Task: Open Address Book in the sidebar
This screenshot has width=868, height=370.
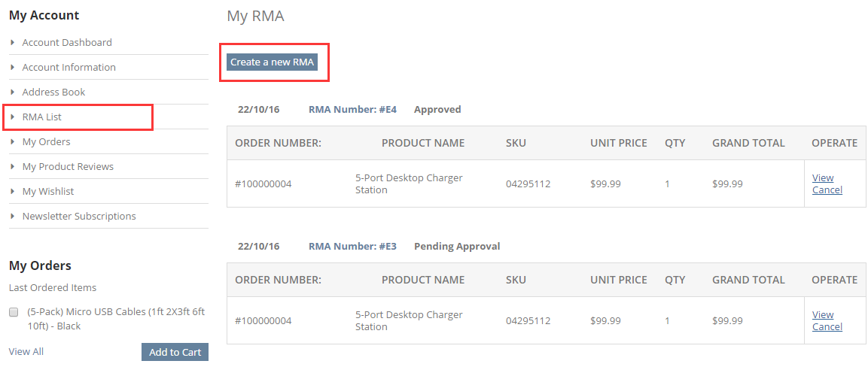Action: point(53,92)
